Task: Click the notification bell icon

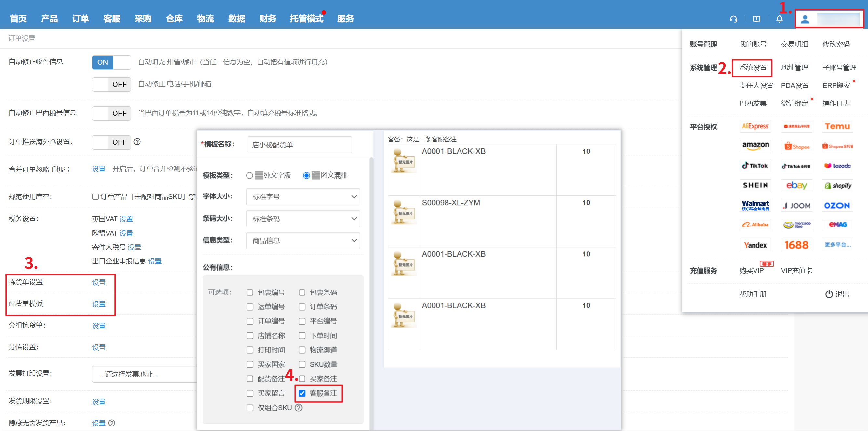Action: [780, 19]
